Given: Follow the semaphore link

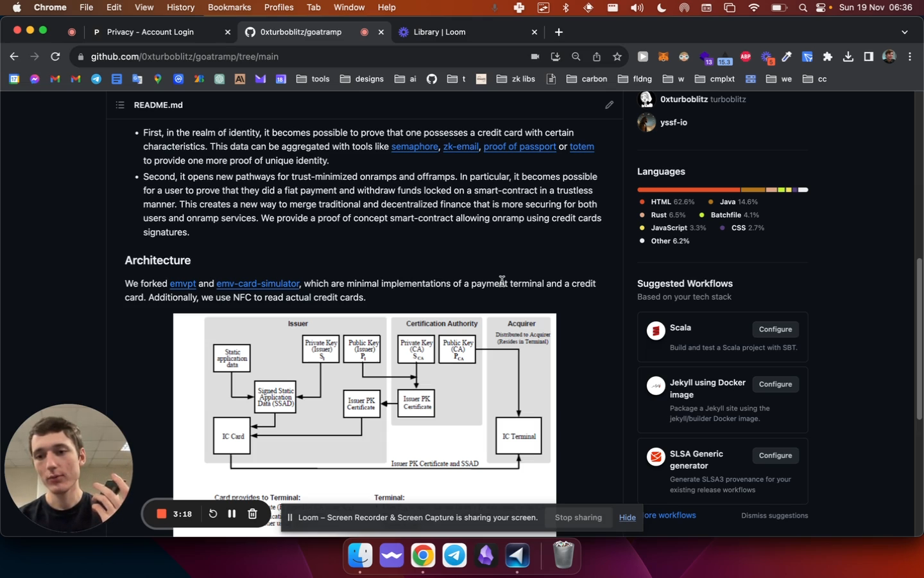Looking at the screenshot, I should 415,146.
